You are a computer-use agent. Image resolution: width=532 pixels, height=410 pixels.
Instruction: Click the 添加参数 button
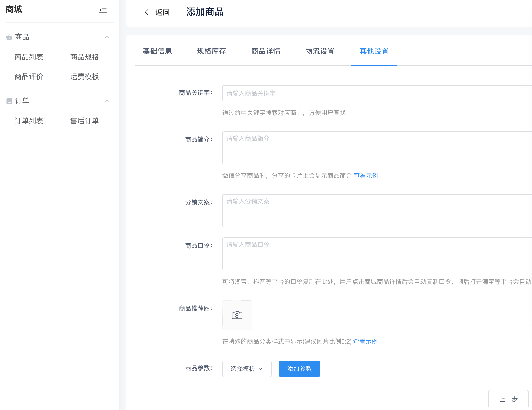299,369
